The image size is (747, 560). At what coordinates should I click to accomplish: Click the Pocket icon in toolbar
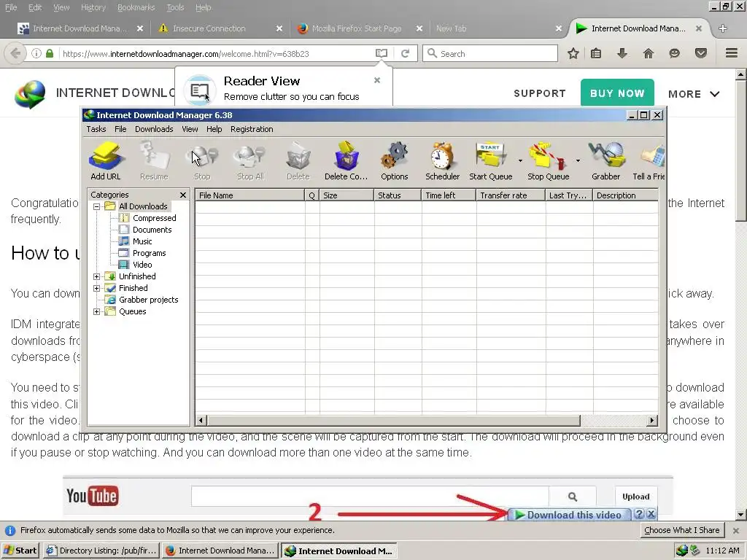pyautogui.click(x=700, y=53)
